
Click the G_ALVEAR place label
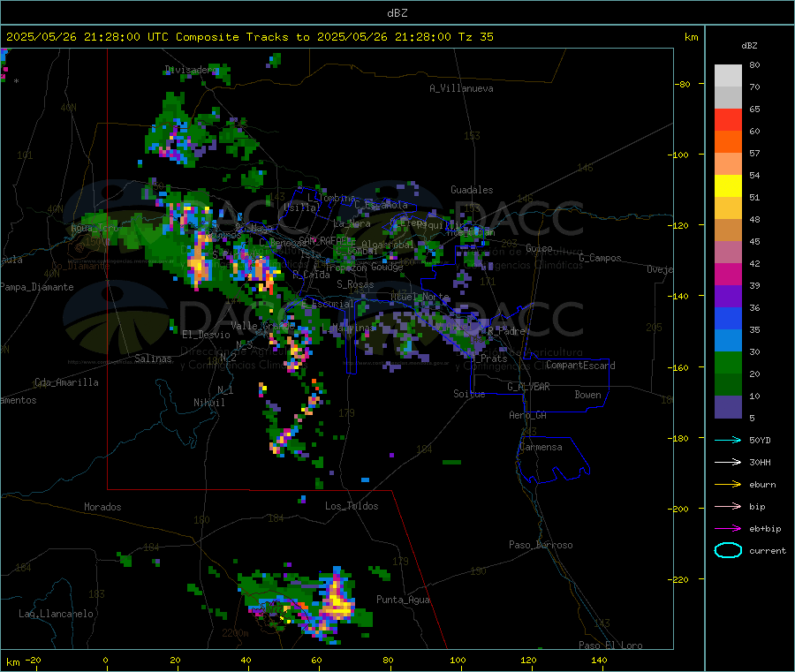pos(528,387)
